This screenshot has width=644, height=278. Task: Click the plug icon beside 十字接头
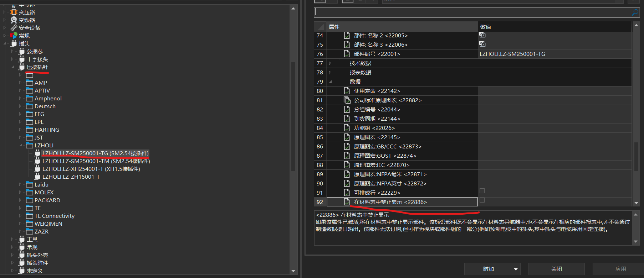point(22,59)
